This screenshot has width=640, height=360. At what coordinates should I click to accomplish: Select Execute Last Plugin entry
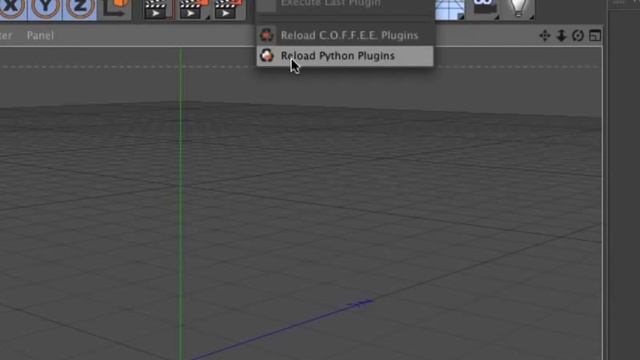345,4
